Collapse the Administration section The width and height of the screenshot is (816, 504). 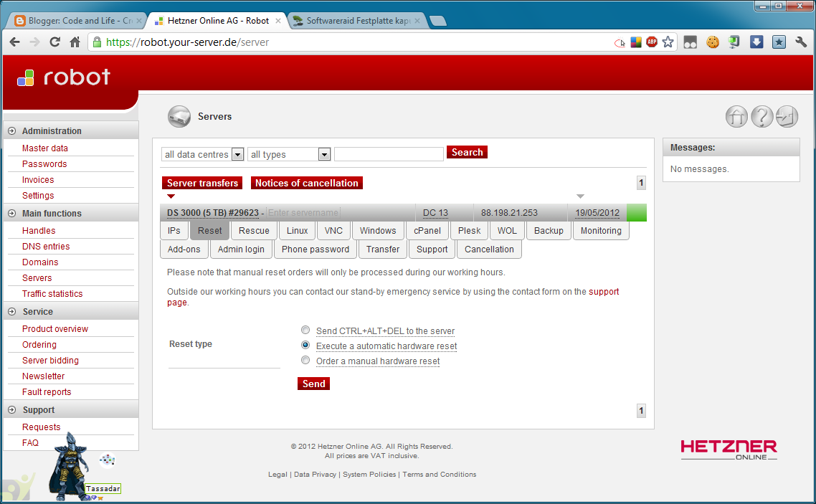click(x=12, y=131)
